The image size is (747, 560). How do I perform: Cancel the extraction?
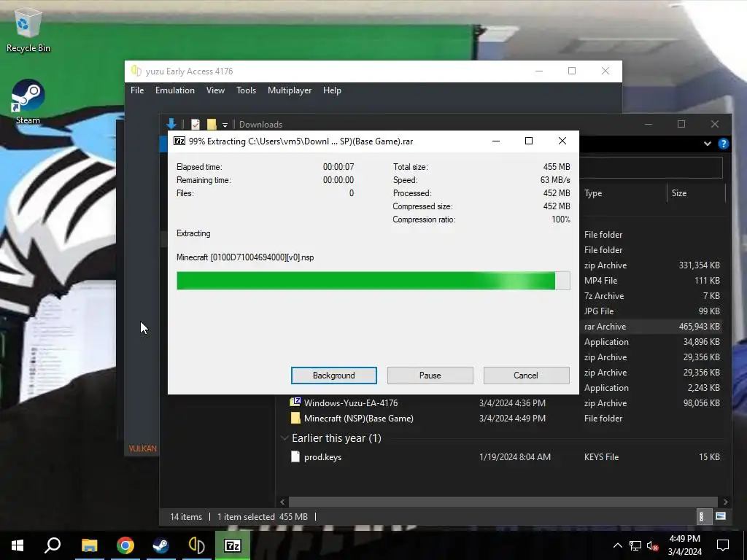click(x=526, y=376)
